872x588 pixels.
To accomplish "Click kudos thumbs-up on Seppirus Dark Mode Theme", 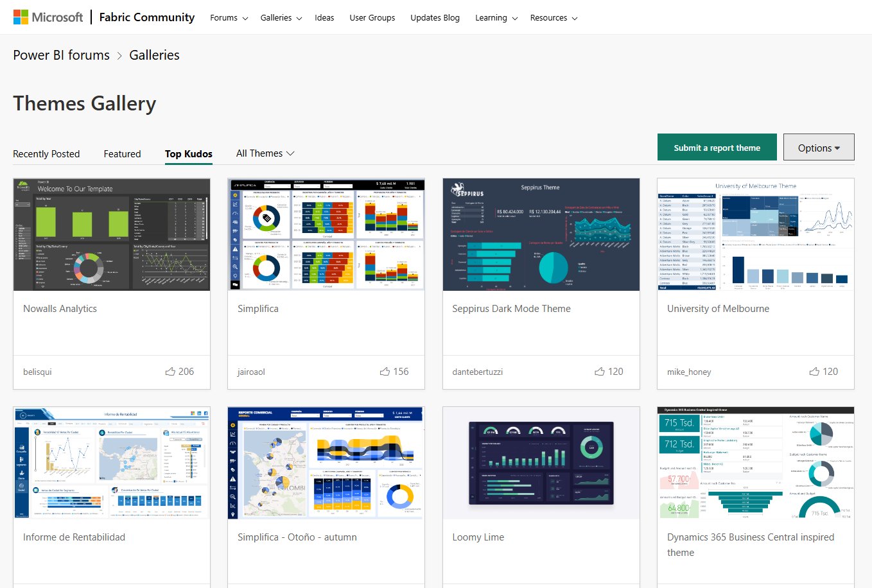I will pos(600,372).
